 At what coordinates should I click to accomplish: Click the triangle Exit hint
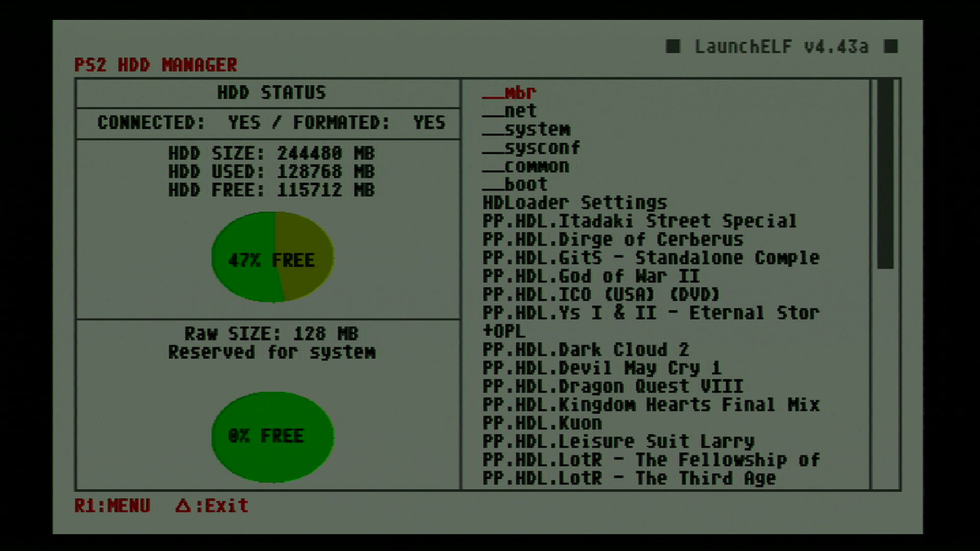coord(211,506)
